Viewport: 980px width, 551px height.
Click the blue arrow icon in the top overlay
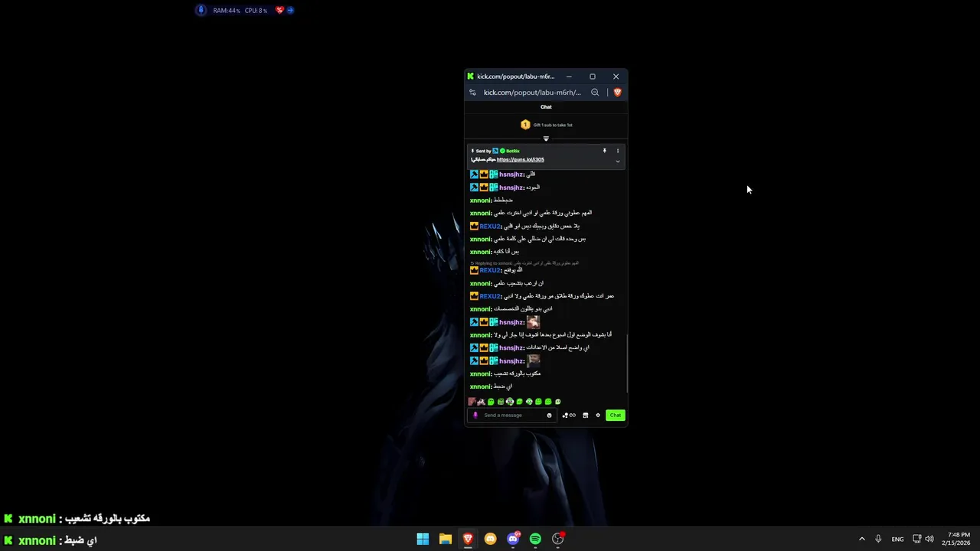click(290, 10)
